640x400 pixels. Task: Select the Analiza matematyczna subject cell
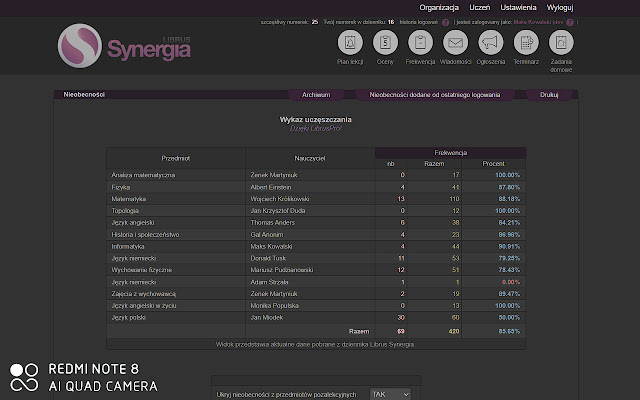(x=176, y=175)
